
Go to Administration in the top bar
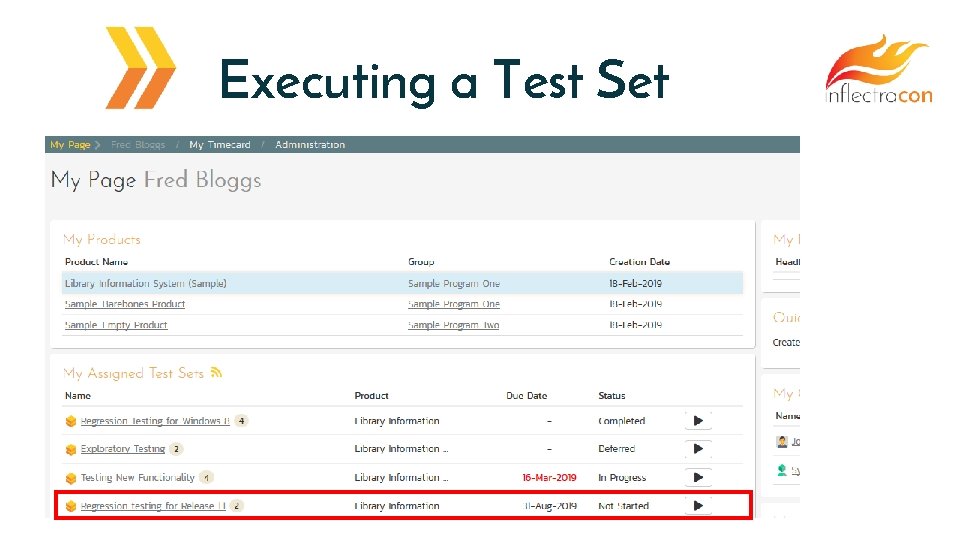(310, 145)
